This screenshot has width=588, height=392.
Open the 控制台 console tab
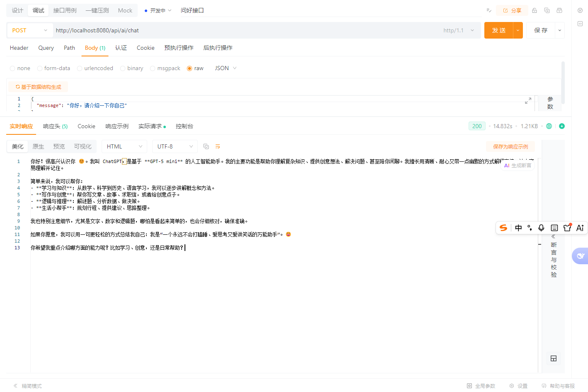pyautogui.click(x=184, y=126)
